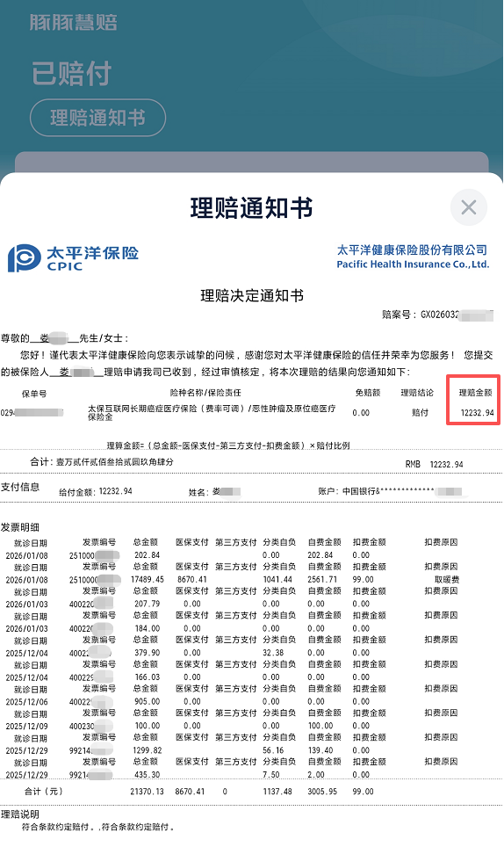Tap the 理赔通知书 pill button behind the popup
The width and height of the screenshot is (504, 847).
pos(97,118)
